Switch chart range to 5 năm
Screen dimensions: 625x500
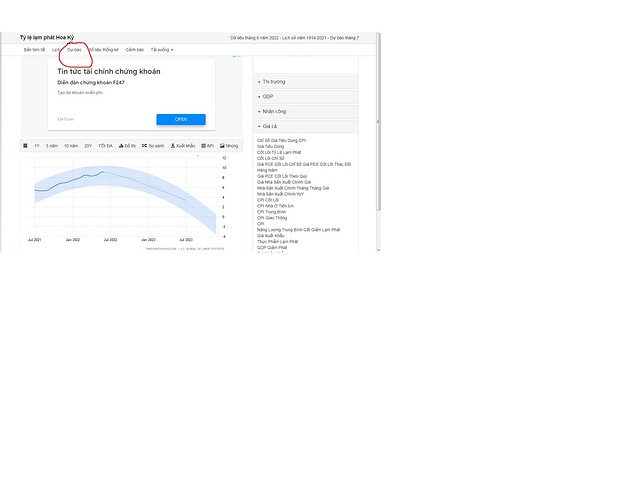tap(52, 145)
